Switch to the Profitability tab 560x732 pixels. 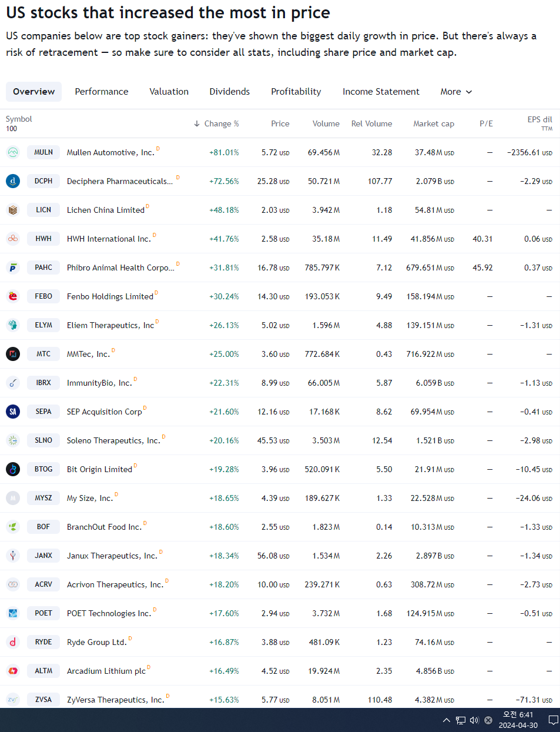[296, 92]
